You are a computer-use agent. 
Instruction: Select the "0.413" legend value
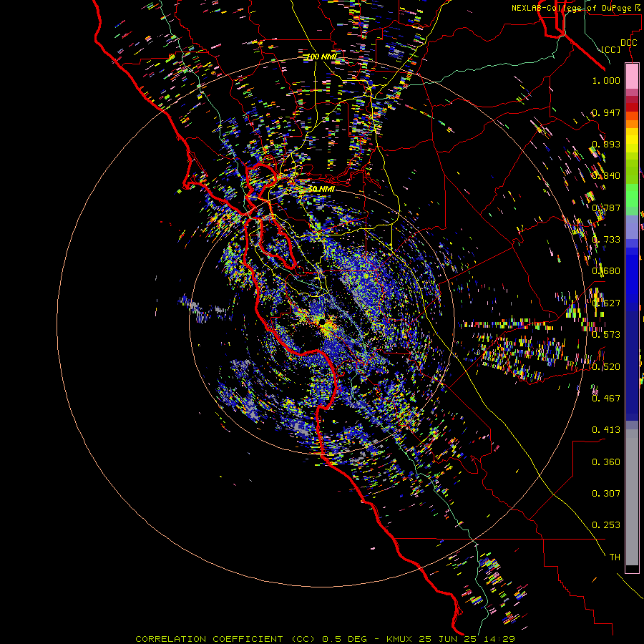click(x=606, y=430)
